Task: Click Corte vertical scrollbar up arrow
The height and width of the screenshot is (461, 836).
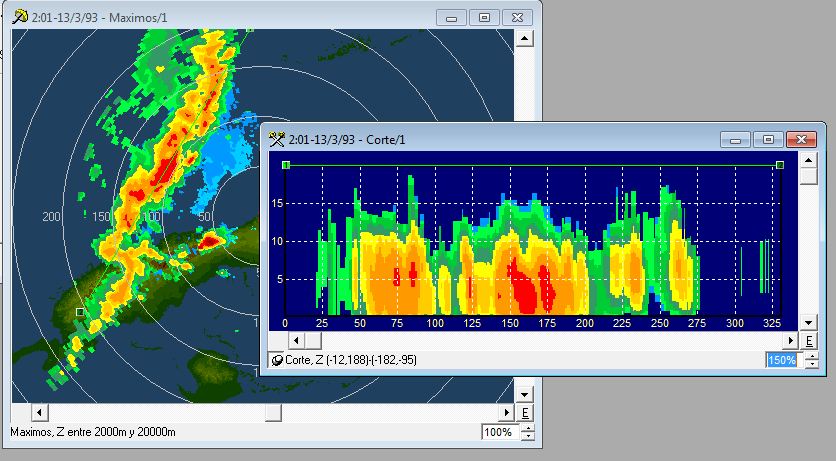Action: [809, 160]
